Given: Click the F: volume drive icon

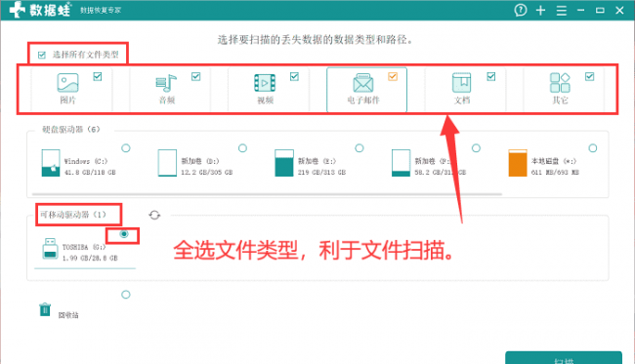Looking at the screenshot, I should 401,163.
